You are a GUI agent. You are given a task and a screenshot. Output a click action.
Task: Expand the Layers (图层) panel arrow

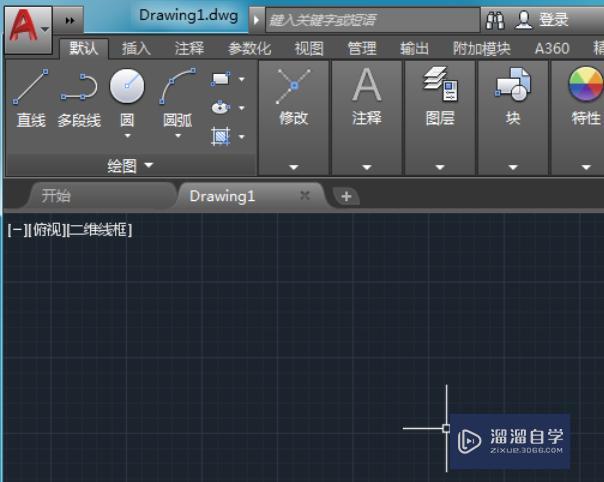pyautogui.click(x=440, y=167)
